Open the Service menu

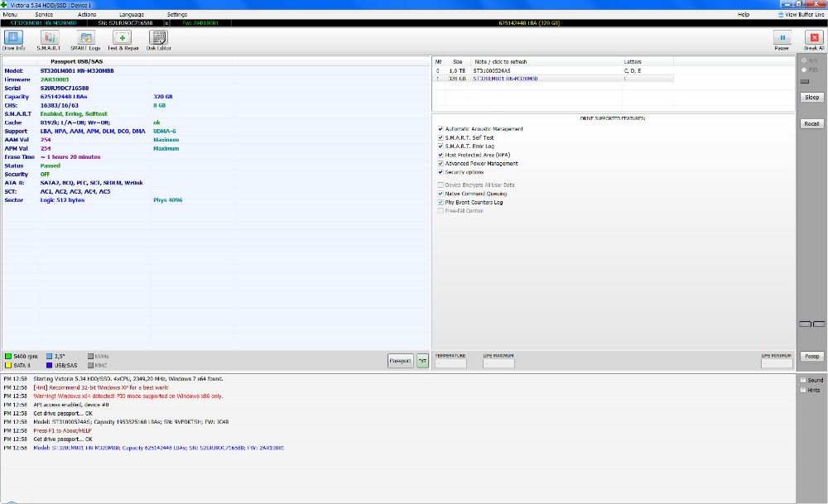(x=44, y=15)
